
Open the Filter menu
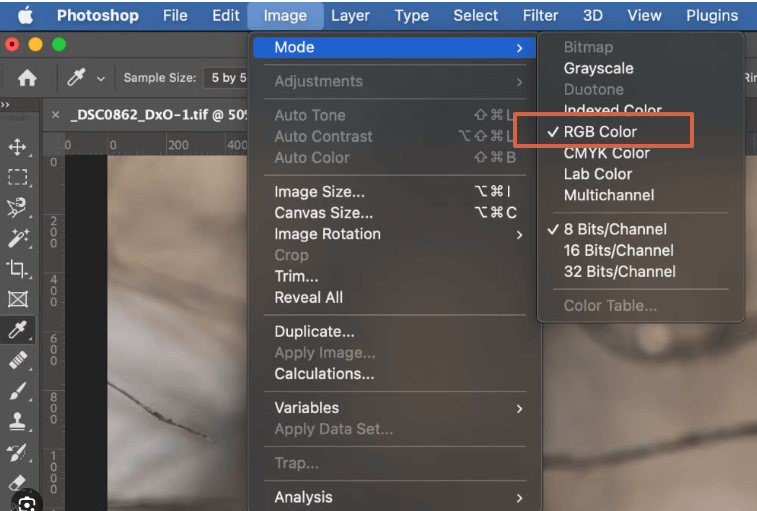point(540,15)
